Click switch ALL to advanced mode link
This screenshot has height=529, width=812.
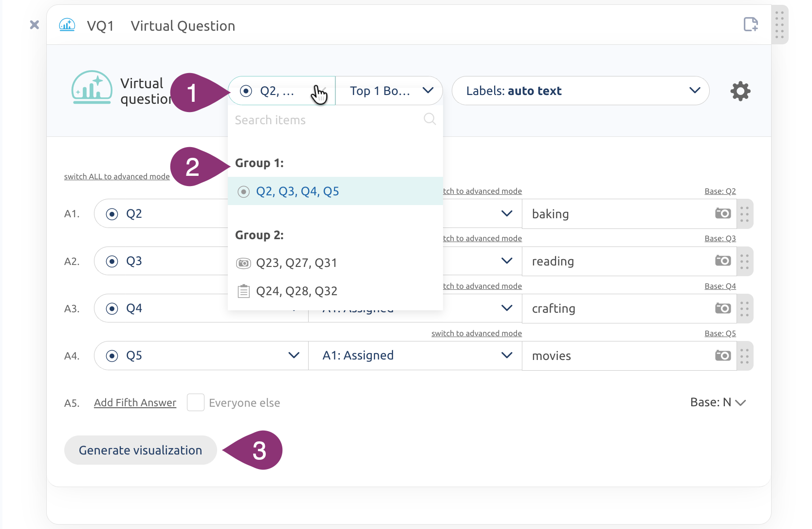pyautogui.click(x=117, y=176)
